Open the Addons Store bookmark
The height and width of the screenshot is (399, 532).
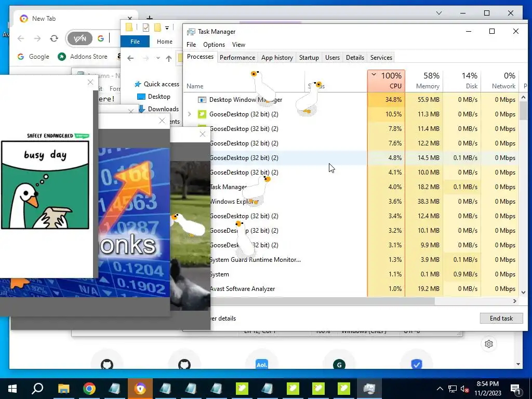83,57
